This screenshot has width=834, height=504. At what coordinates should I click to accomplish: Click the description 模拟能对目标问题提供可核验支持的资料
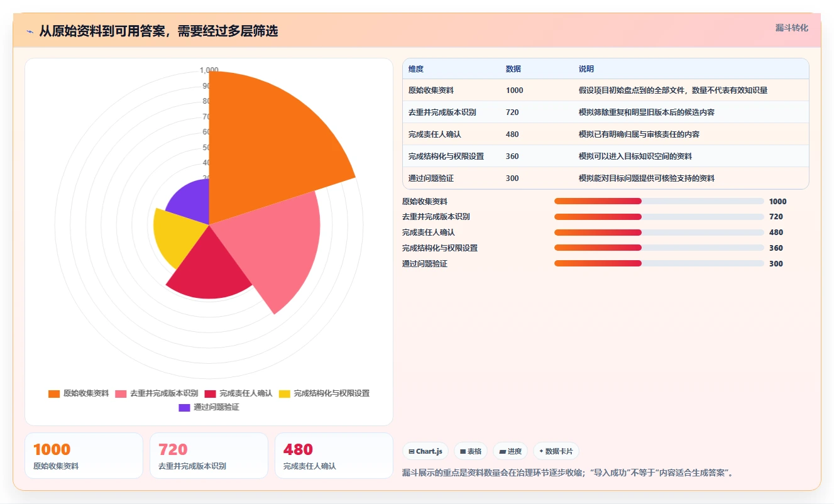647,178
